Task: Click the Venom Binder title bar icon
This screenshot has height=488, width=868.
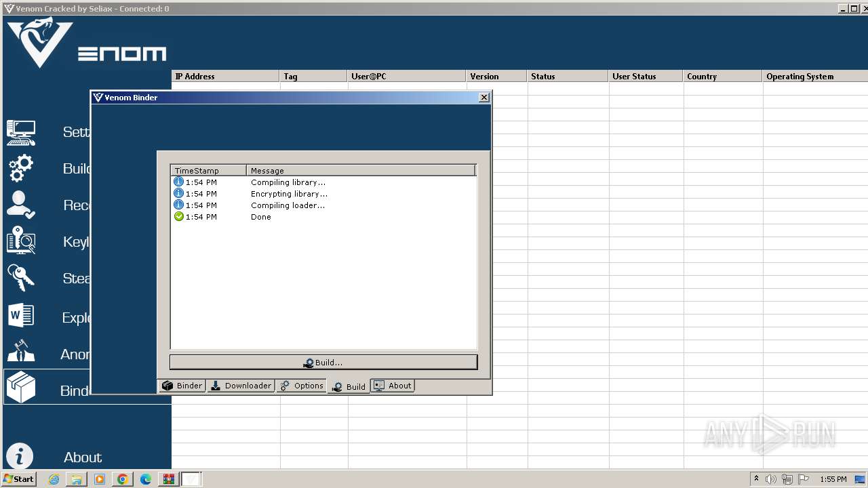Action: coord(98,97)
